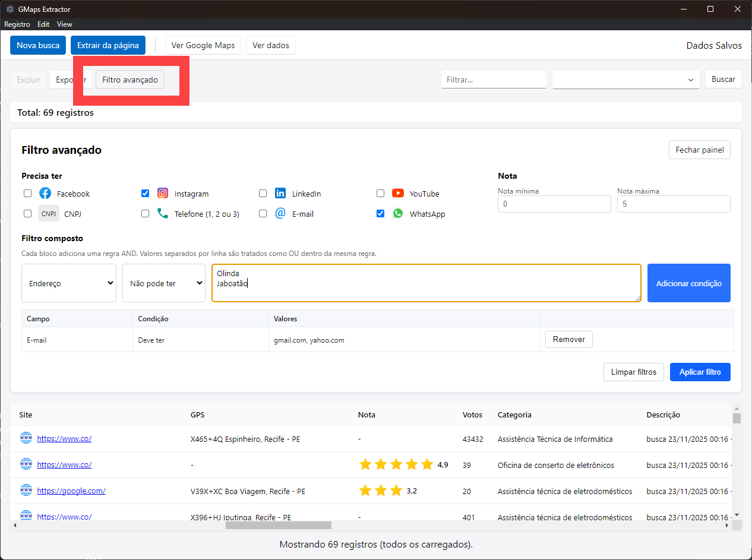
Task: Click the green Telefone phone icon
Action: pos(163,214)
